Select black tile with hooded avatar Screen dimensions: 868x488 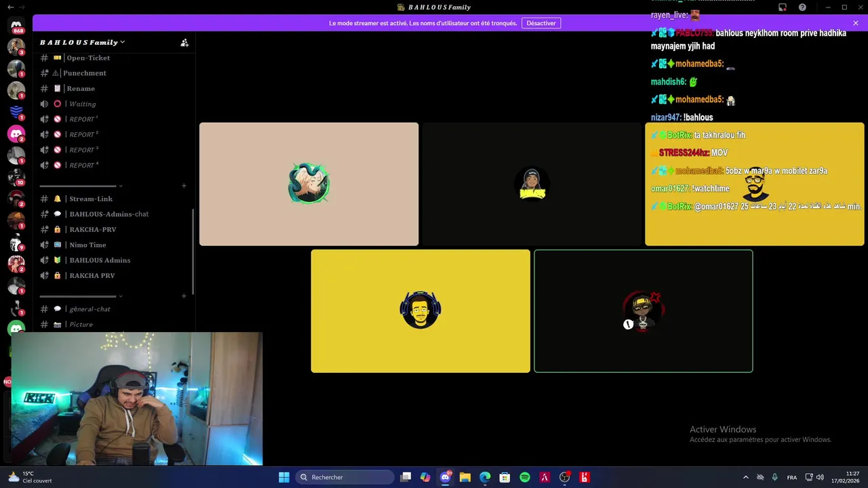tap(532, 184)
